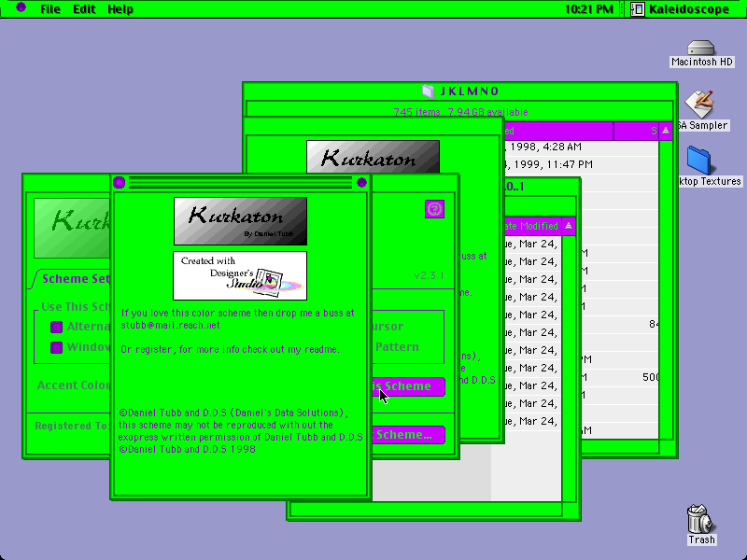Screen dimensions: 747x560
Task: Click the 'Or register, for more info' line
Action: (x=230, y=349)
